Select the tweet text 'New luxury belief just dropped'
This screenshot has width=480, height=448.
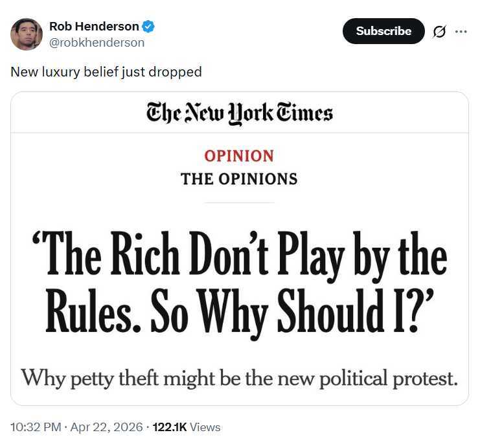[106, 71]
